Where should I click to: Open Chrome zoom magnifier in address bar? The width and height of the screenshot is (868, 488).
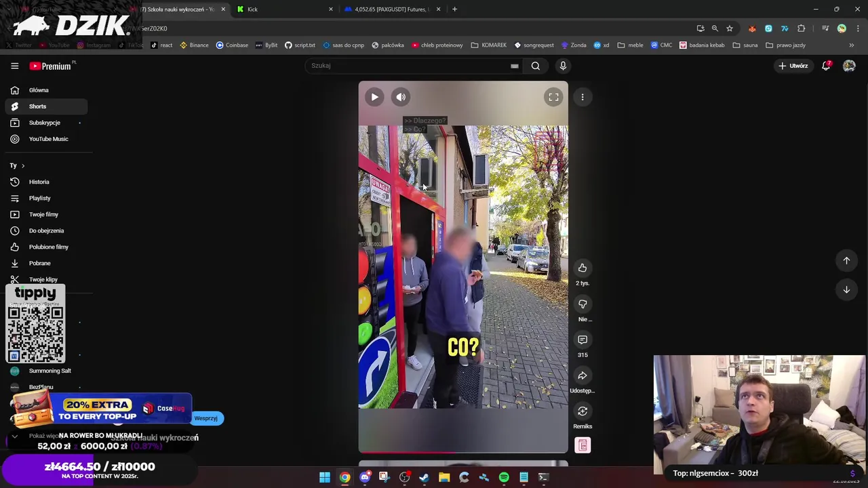(715, 28)
